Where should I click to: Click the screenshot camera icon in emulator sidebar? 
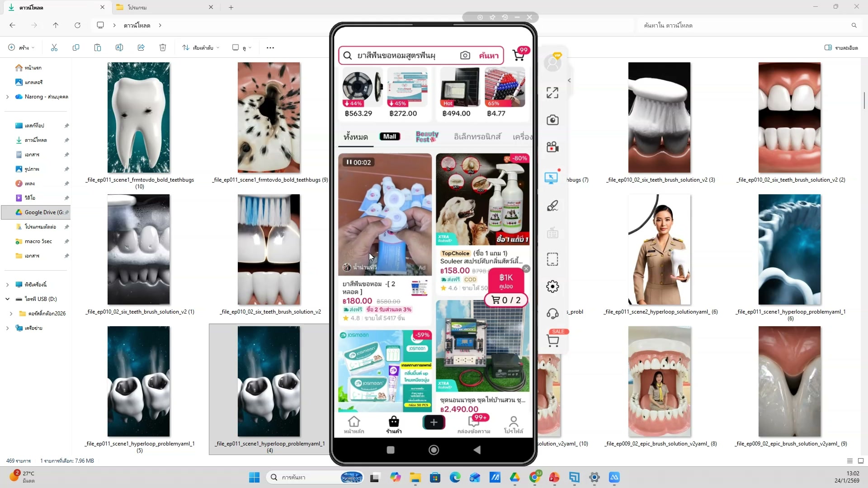552,120
